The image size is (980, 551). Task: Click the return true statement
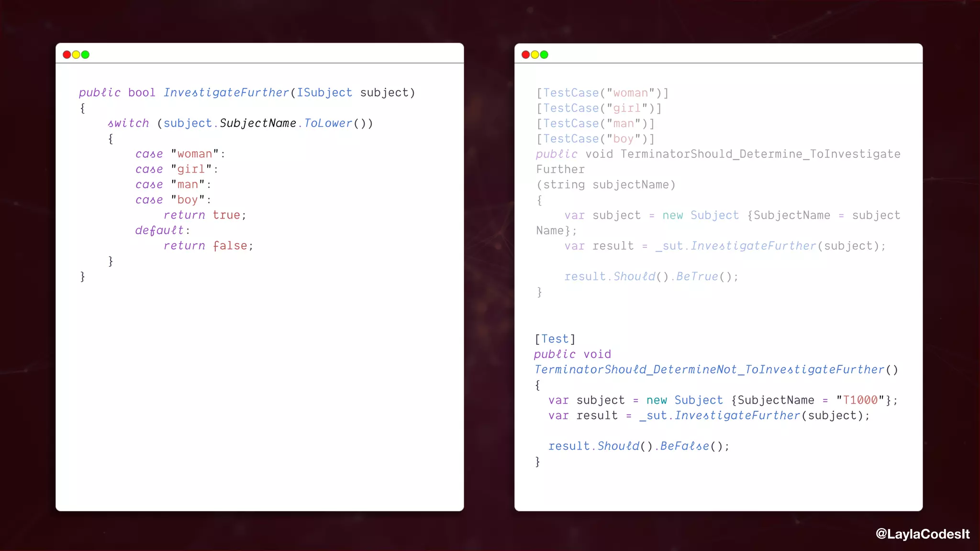pos(205,215)
